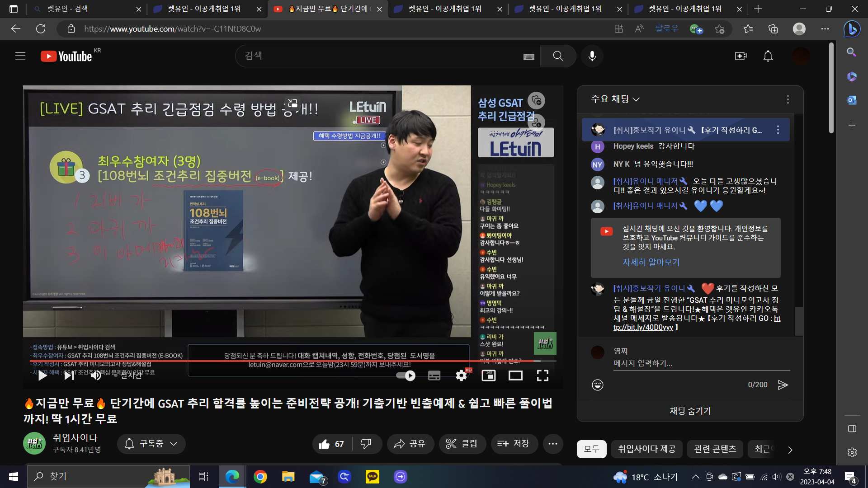Toggle subtitles captions button
Viewport: 868px width, 488px height.
pos(434,375)
